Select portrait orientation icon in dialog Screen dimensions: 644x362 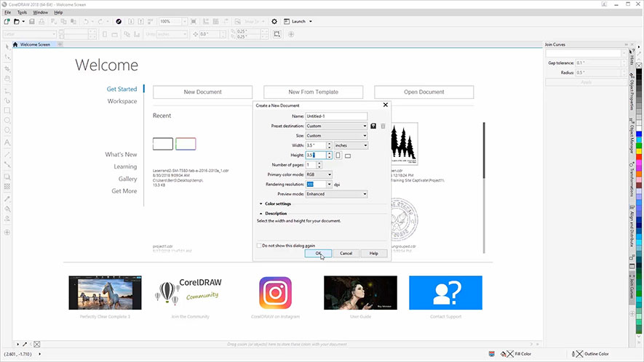click(x=338, y=156)
